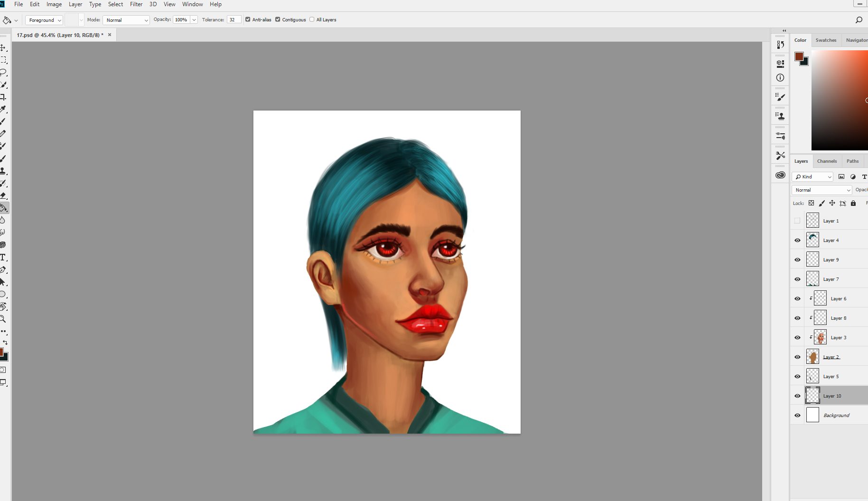This screenshot has height=501, width=868.
Task: Filter layers by pixel type icon
Action: coord(841,176)
